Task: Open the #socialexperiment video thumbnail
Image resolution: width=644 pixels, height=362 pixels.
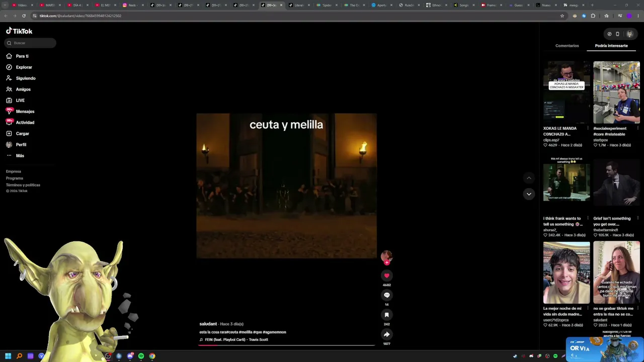Action: pyautogui.click(x=616, y=93)
